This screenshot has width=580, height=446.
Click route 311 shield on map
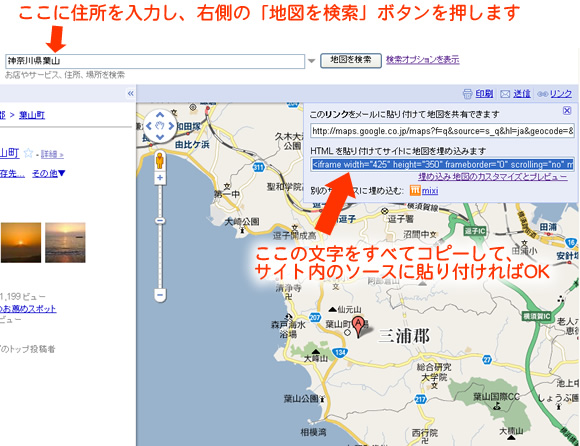tap(259, 167)
